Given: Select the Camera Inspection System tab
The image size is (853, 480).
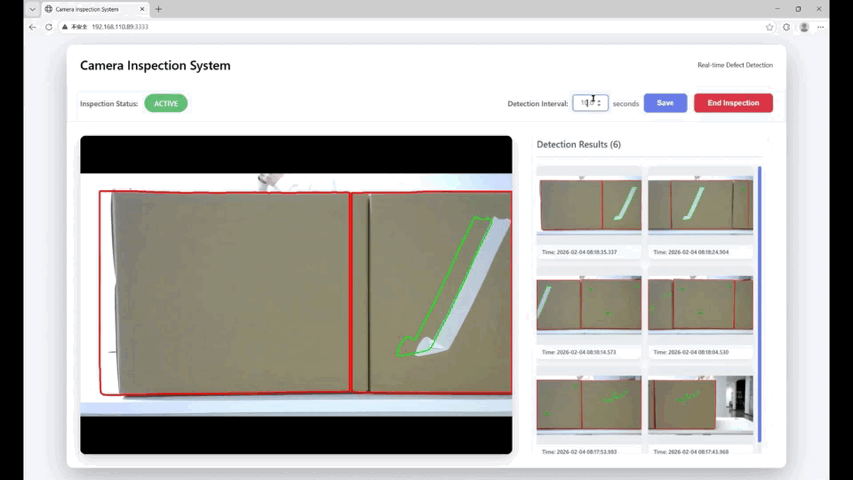Looking at the screenshot, I should 95,9.
